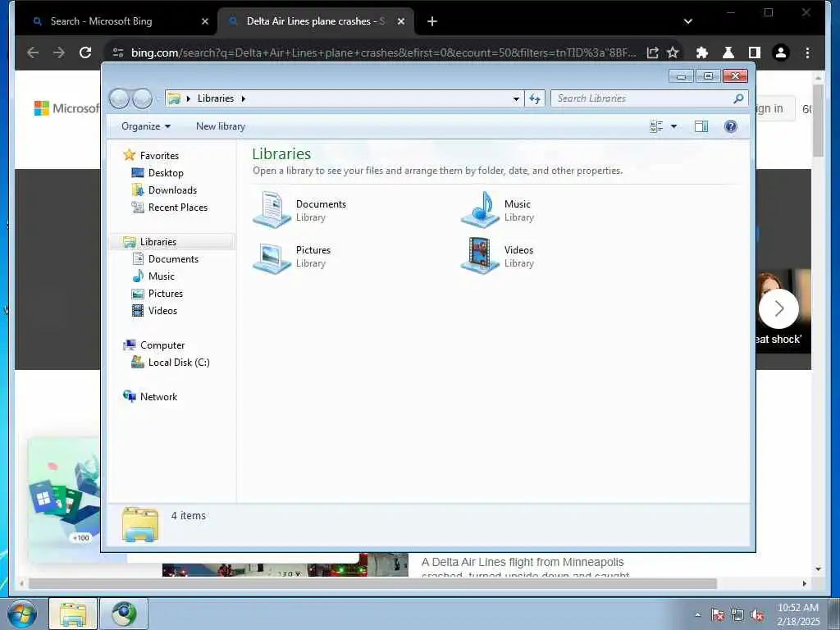The width and height of the screenshot is (840, 630).
Task: Click the browser URL address field
Action: pos(383,52)
